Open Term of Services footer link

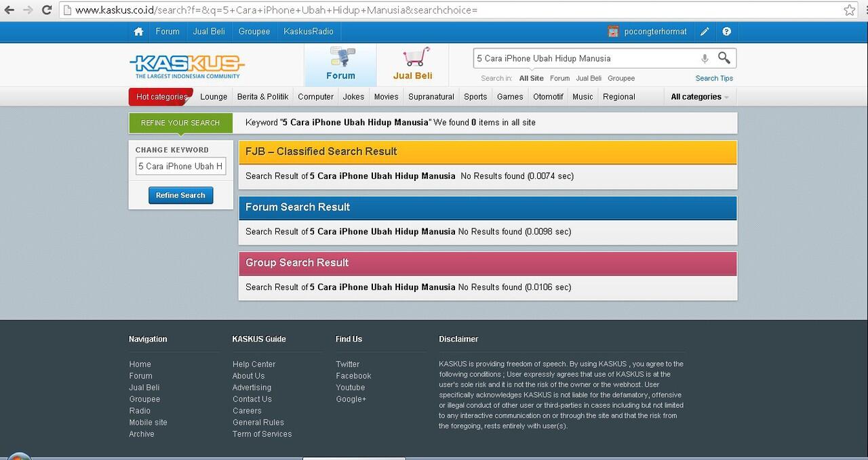click(x=262, y=434)
